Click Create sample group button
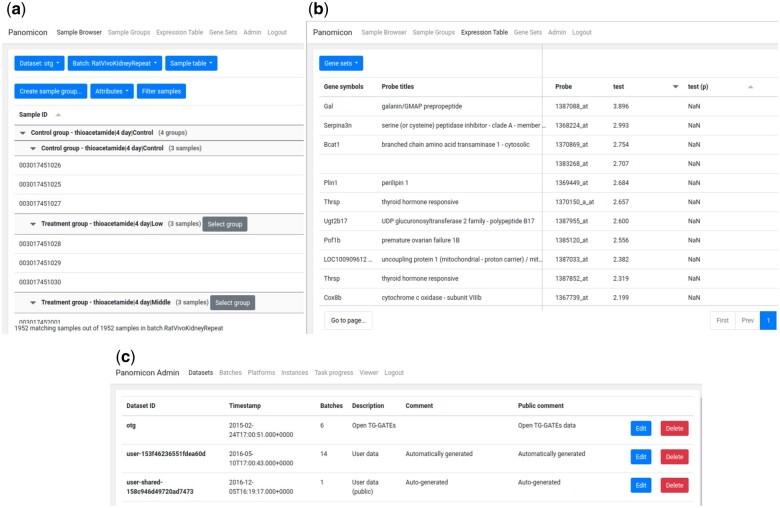The width and height of the screenshot is (780, 508). 51,91
